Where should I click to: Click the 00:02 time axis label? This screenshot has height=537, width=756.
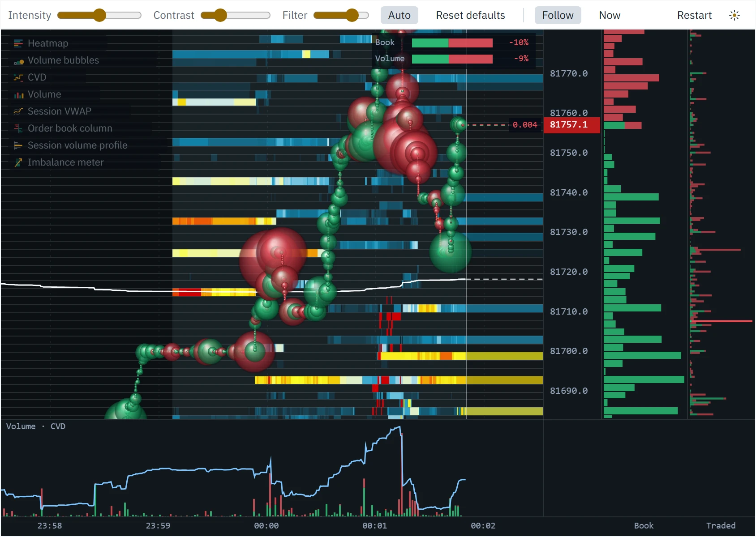(x=483, y=526)
